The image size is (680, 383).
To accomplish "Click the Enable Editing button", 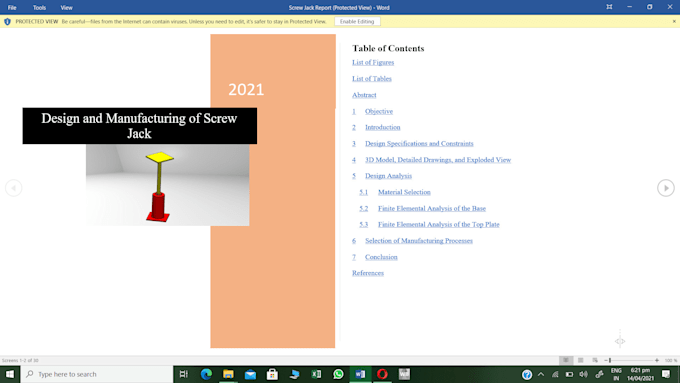I will tap(357, 21).
